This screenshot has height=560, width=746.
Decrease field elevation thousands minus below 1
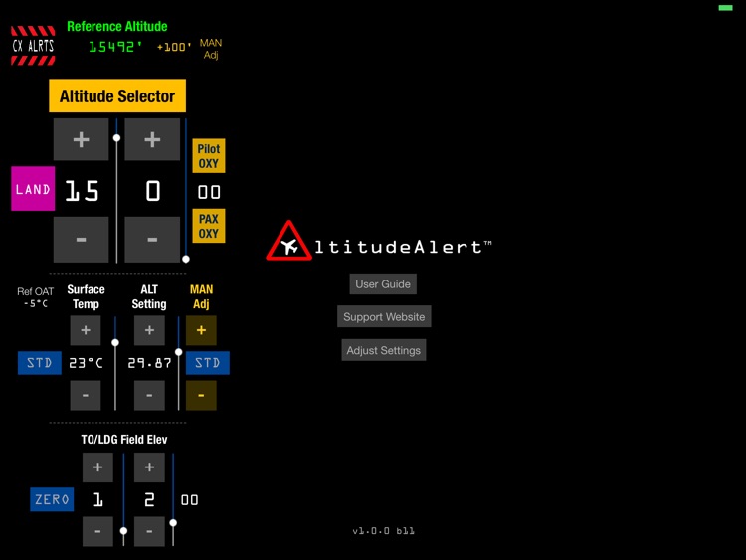point(97,531)
